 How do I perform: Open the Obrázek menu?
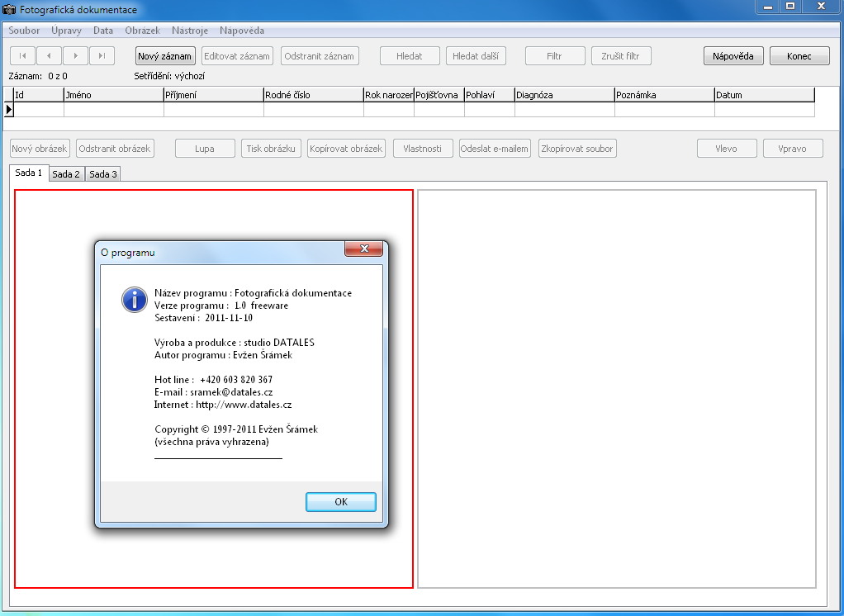(x=142, y=31)
